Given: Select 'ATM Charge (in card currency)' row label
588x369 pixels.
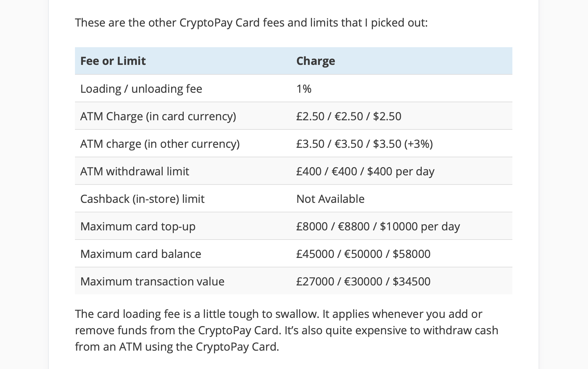Looking at the screenshot, I should [x=158, y=116].
